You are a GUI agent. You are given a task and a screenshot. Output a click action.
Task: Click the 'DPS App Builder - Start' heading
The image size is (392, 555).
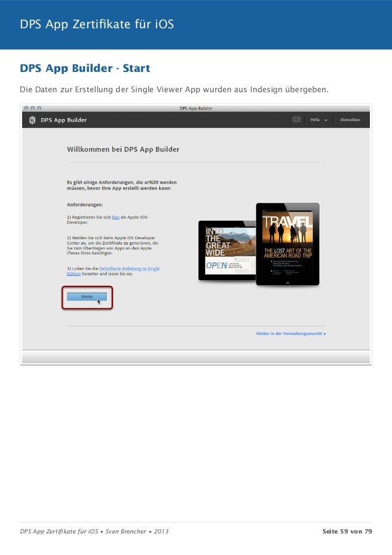point(85,68)
